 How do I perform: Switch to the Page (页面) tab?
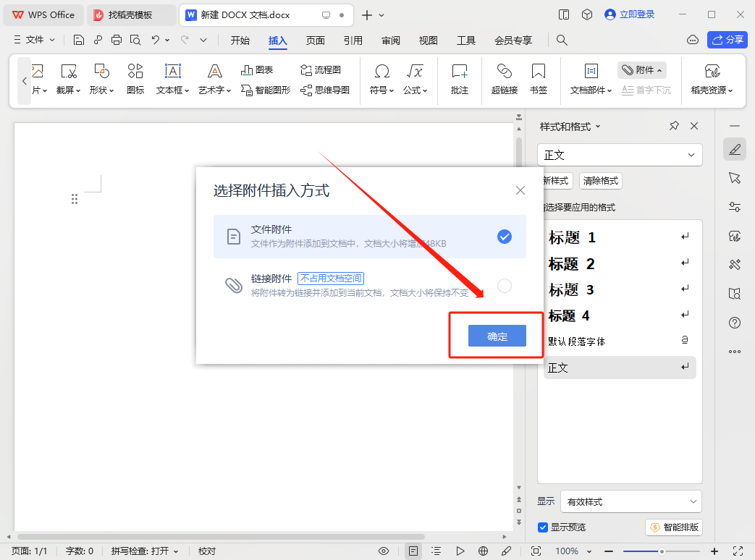[x=316, y=41]
